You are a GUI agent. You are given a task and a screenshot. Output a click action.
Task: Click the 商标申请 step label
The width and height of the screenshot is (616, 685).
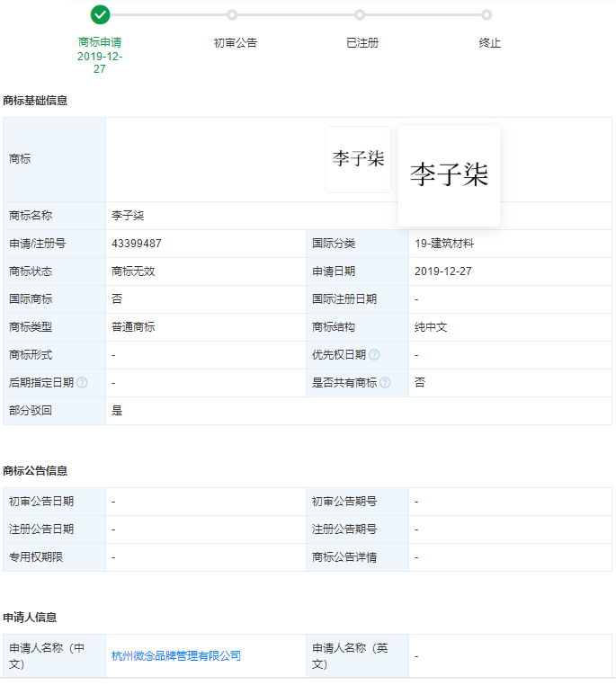(x=100, y=42)
